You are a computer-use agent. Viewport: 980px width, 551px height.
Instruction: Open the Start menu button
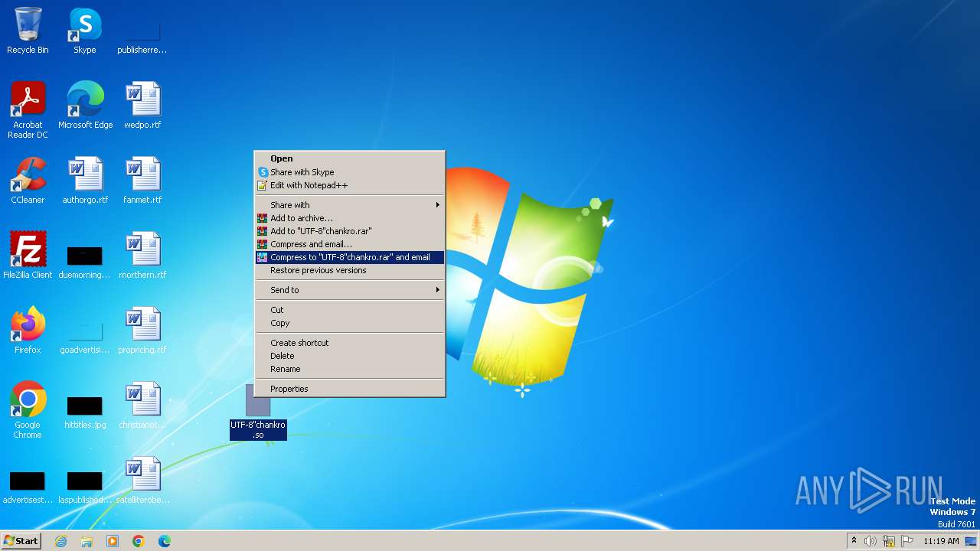pyautogui.click(x=21, y=541)
